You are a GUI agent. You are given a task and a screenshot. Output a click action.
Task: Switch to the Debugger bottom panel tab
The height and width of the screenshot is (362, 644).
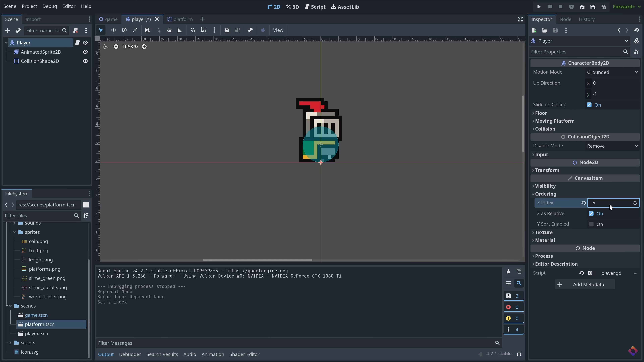[x=130, y=354]
